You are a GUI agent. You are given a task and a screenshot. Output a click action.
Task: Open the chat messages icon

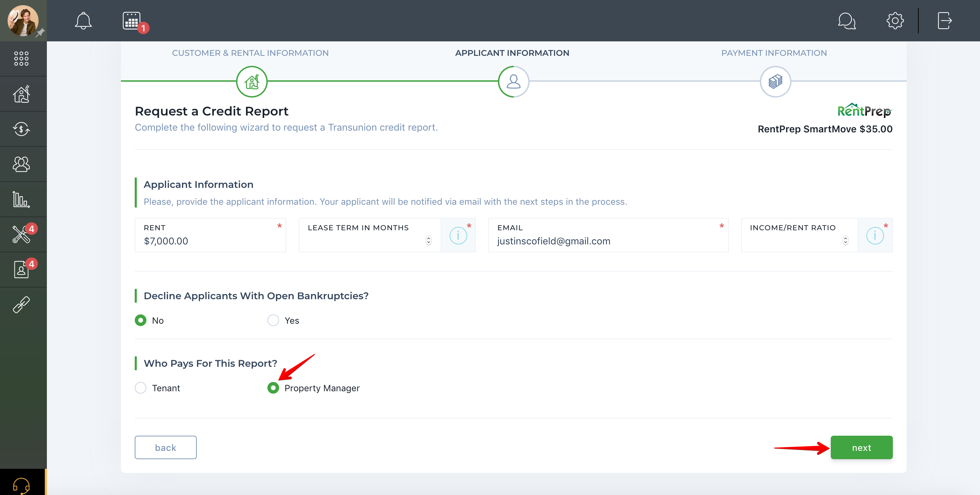point(846,21)
